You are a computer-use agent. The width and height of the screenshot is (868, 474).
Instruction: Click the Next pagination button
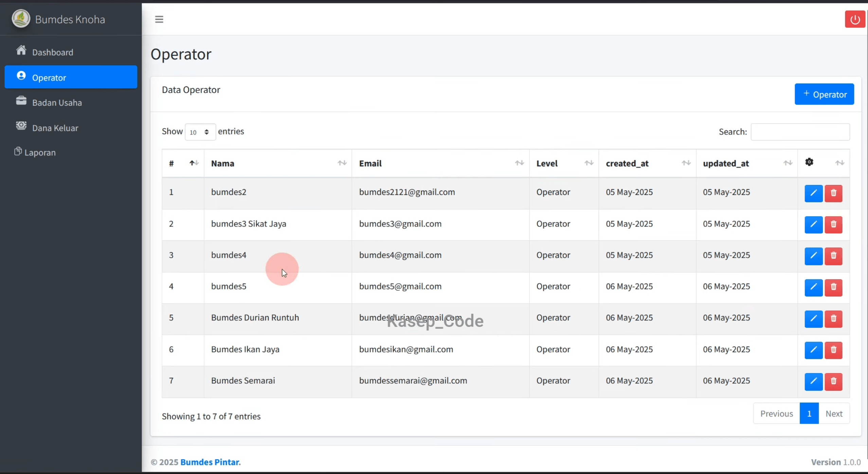coord(834,413)
